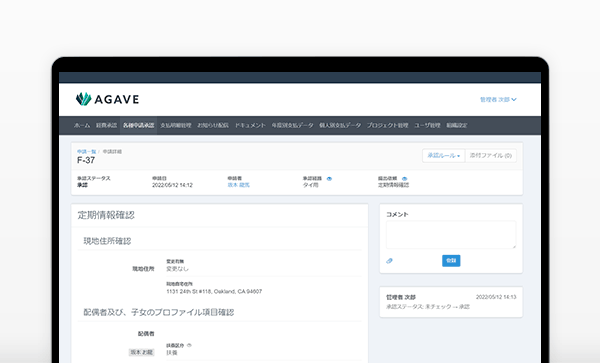Switch to the ドキュメント tab
600x363 pixels.
(x=250, y=125)
